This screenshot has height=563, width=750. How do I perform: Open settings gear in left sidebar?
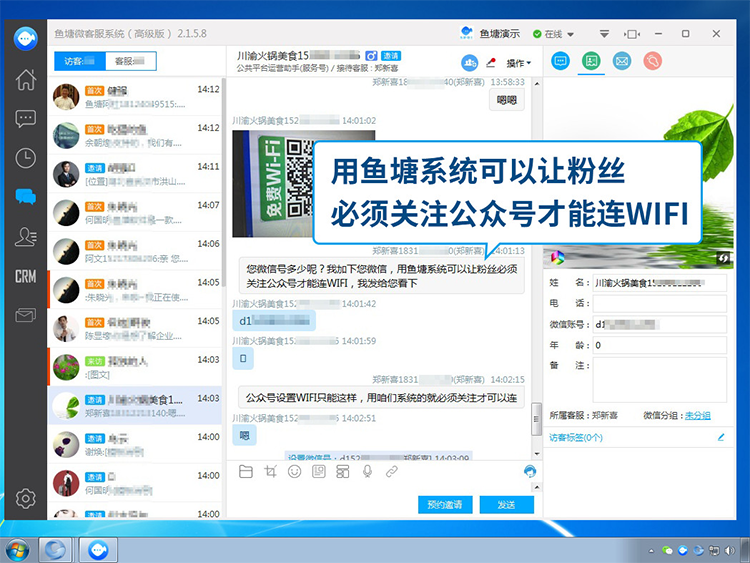(26, 498)
